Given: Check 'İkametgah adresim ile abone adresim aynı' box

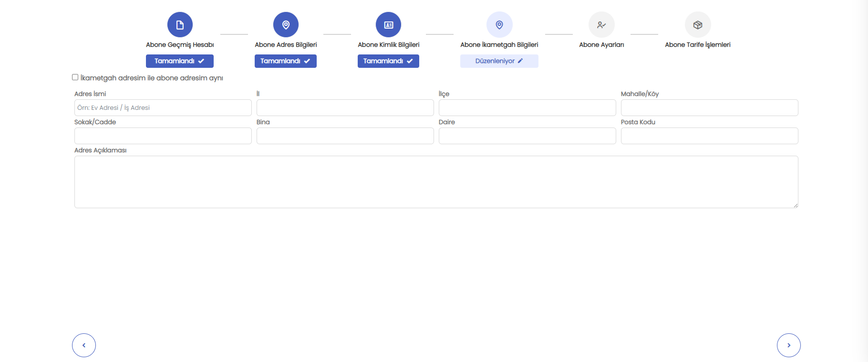Looking at the screenshot, I should pos(75,77).
